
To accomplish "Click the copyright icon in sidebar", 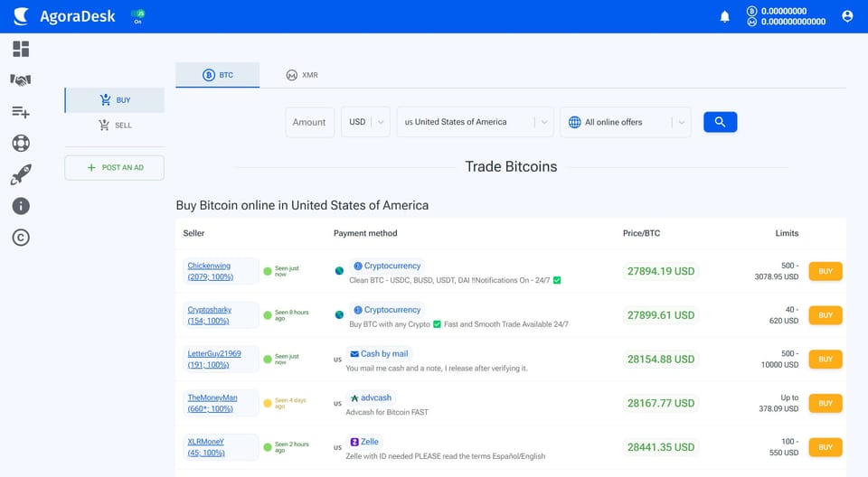I will point(21,238).
